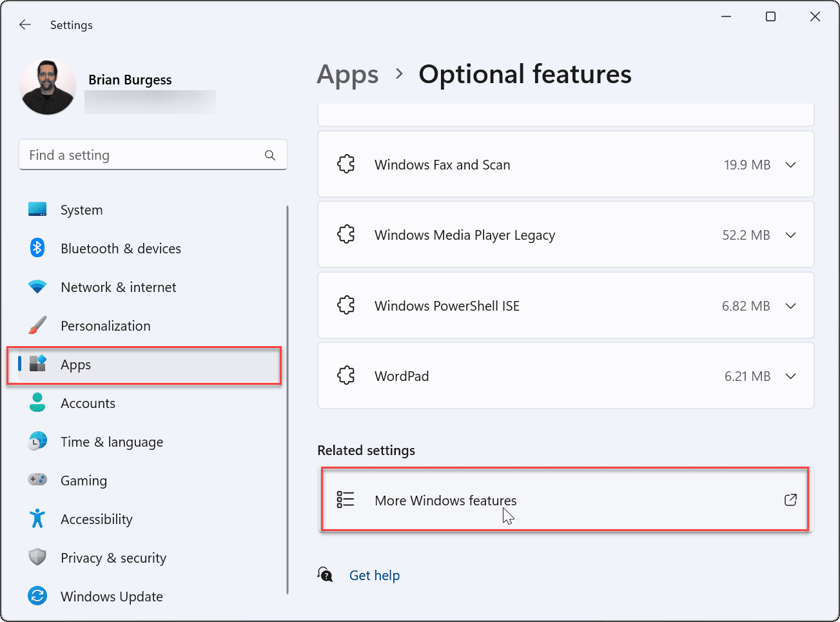Expand the Windows PowerShell ISE entry

791,306
